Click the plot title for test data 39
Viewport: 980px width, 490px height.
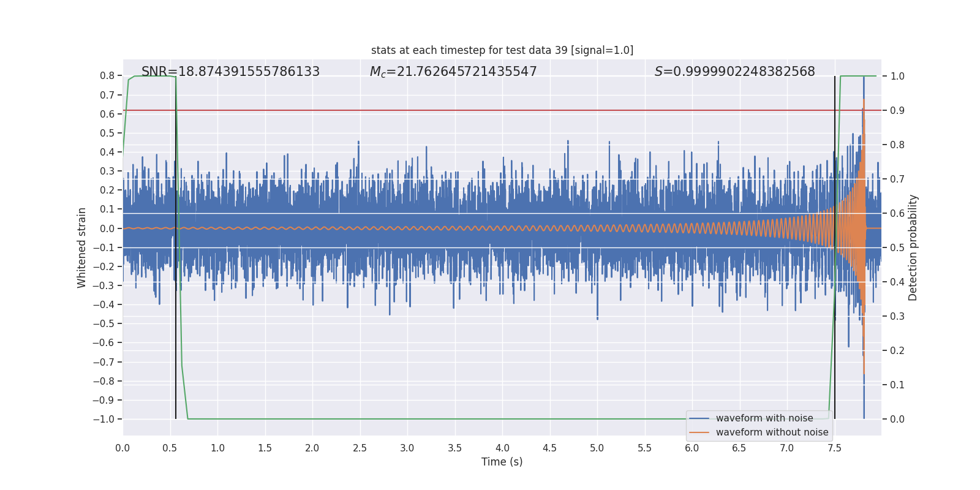click(502, 50)
